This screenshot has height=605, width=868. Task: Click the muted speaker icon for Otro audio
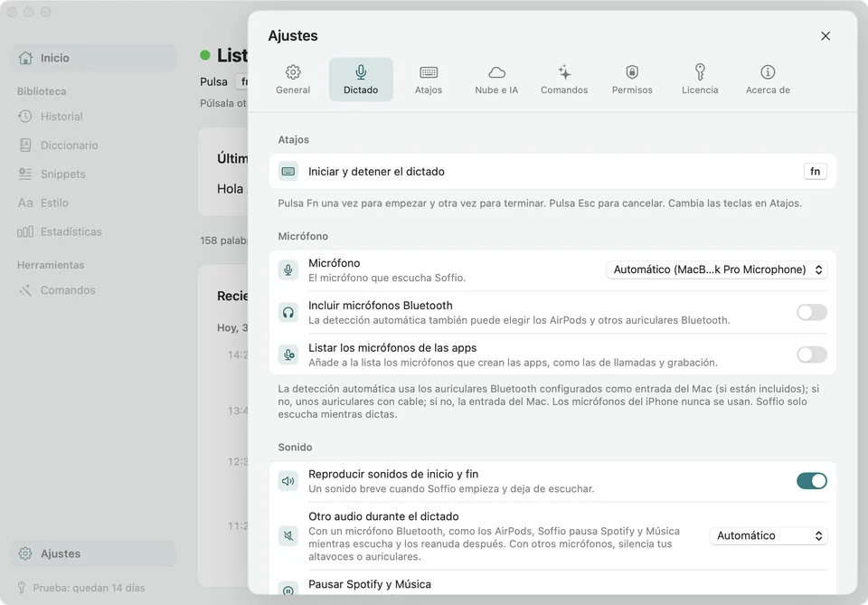click(x=288, y=535)
